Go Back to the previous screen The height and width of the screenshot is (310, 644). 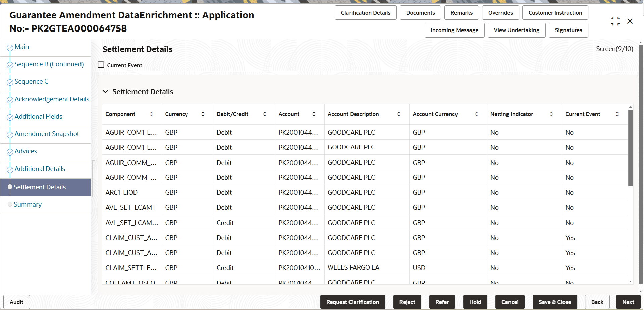tap(597, 302)
